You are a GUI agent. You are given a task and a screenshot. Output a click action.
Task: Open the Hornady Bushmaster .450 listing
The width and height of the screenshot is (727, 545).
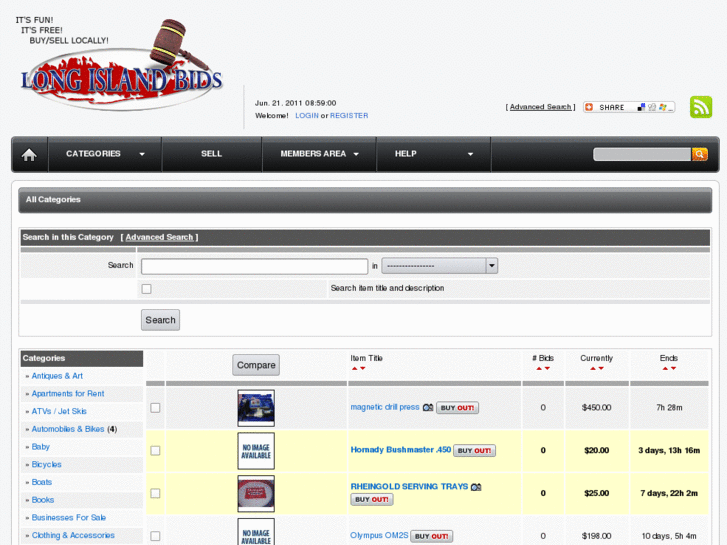tap(401, 450)
